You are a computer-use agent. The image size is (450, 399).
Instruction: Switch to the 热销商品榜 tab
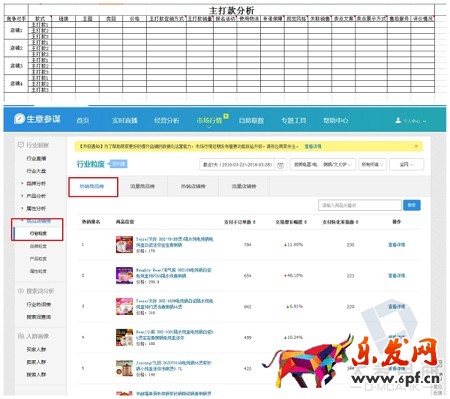[93, 187]
